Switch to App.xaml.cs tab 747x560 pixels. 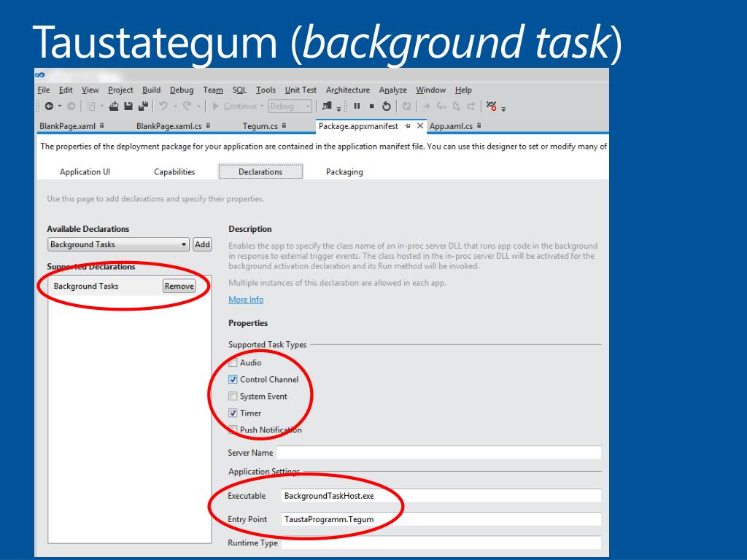coord(455,126)
